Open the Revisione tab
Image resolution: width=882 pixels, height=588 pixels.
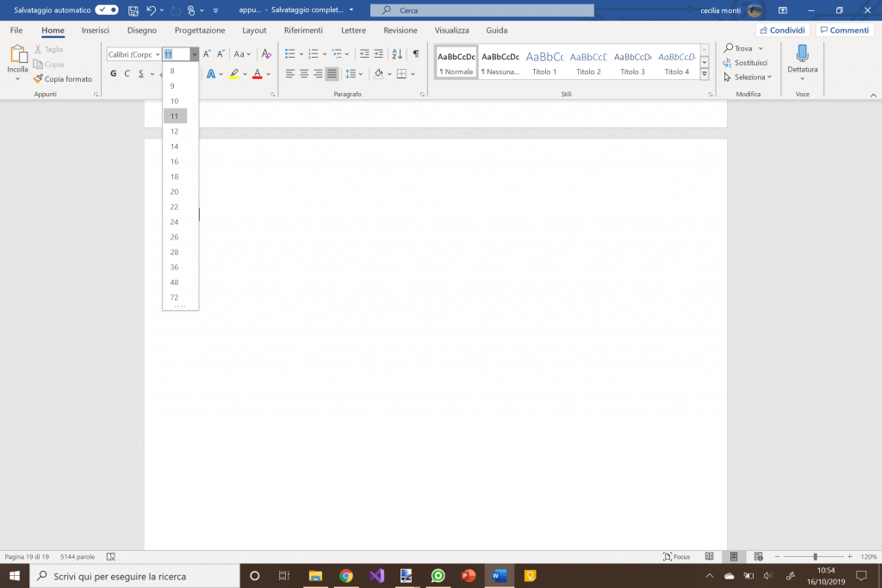[401, 30]
